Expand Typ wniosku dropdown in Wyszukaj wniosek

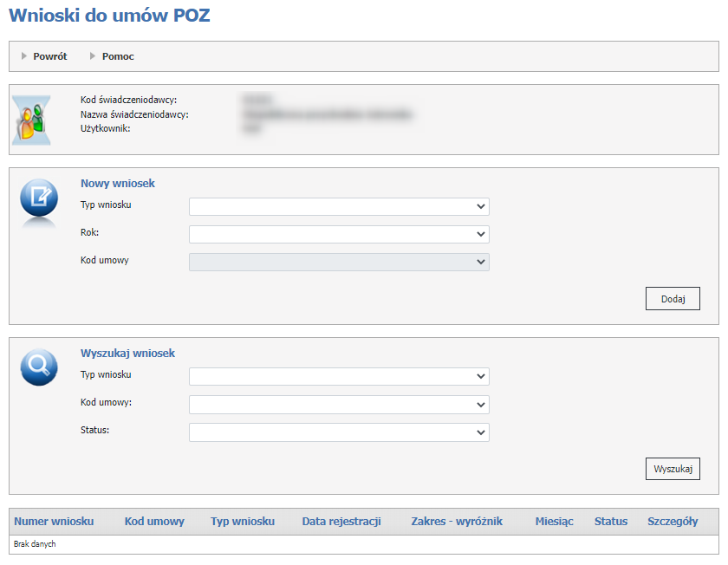[x=339, y=376]
